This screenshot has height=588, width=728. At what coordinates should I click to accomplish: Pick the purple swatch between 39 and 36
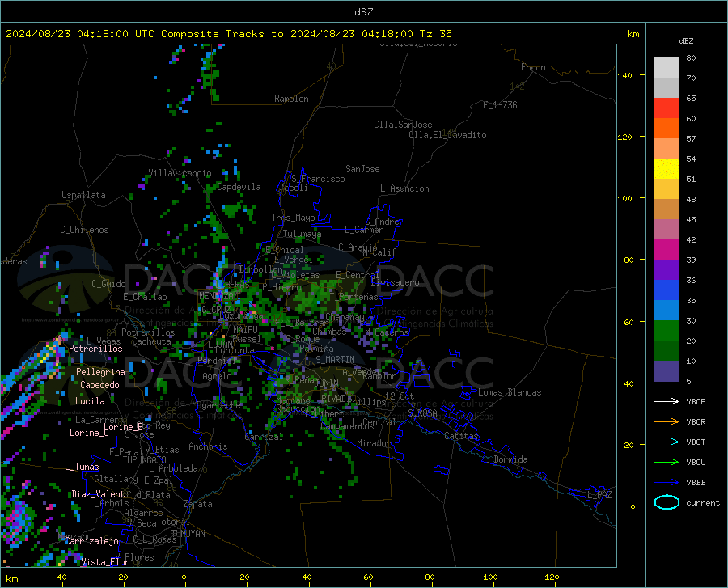coord(667,270)
